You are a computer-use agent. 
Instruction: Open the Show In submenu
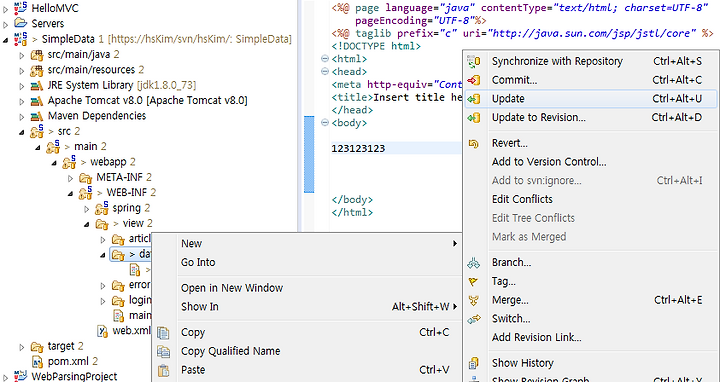point(306,306)
